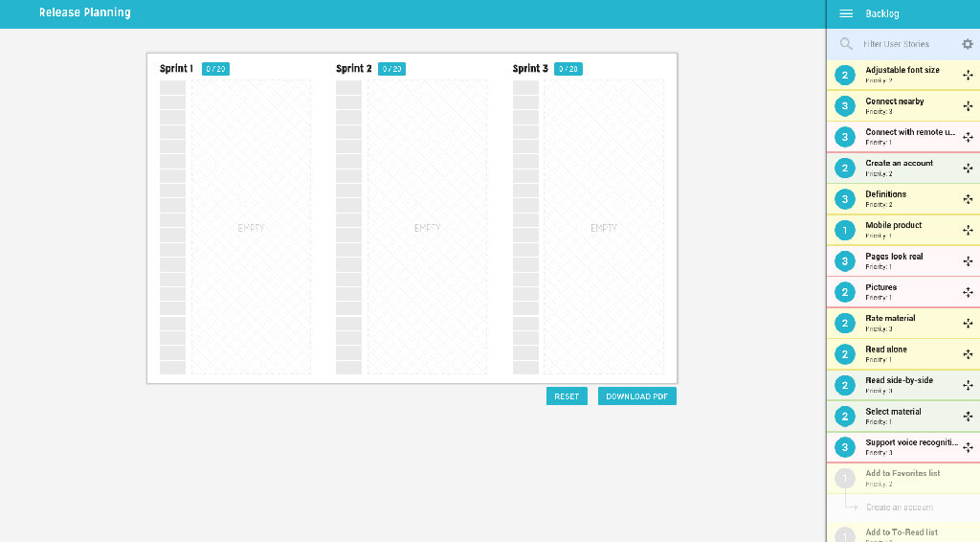This screenshot has width=980, height=542.
Task: Select the Adjustable font size story title
Action: pyautogui.click(x=902, y=70)
